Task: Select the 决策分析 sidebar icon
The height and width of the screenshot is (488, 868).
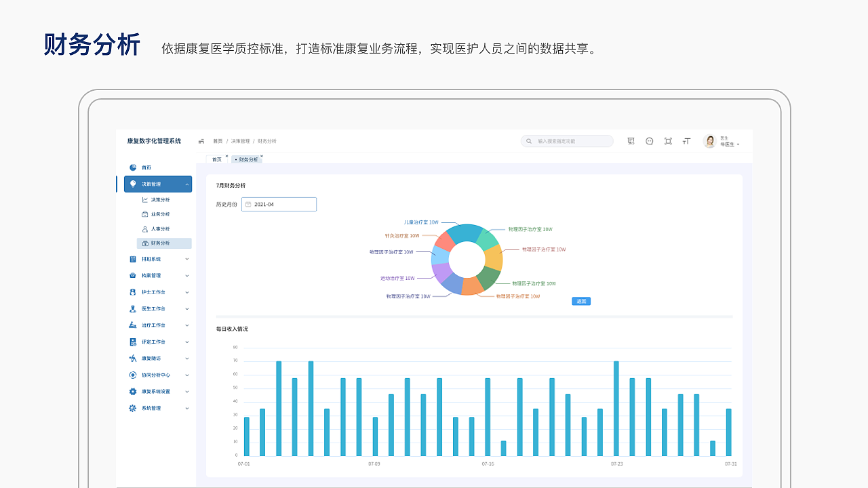Action: point(144,199)
